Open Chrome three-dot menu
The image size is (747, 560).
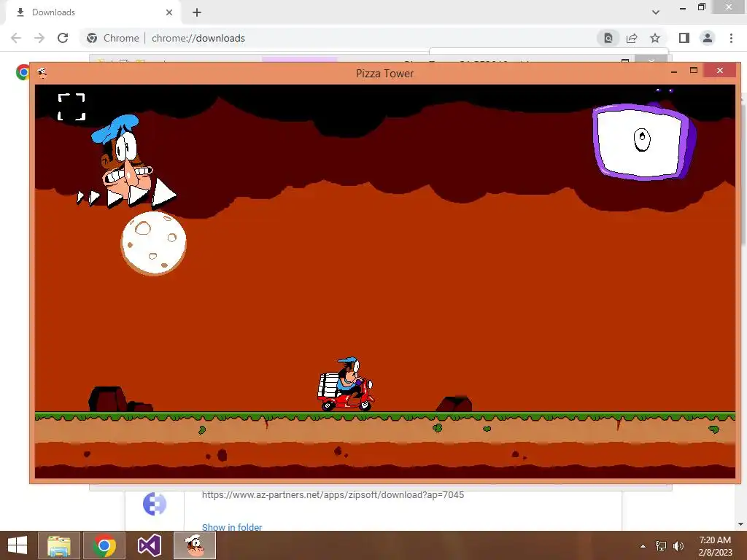pyautogui.click(x=731, y=38)
